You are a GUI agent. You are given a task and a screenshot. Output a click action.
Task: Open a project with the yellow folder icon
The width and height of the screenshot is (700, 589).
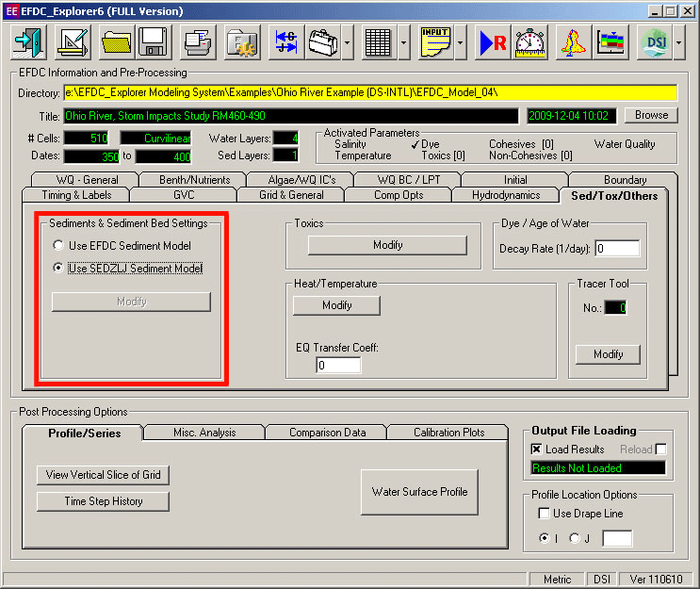(x=117, y=42)
